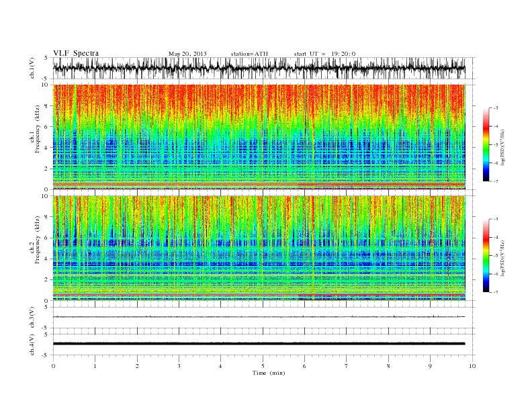Click the '-7' tick on ch.1 color bar
This screenshot has width=532, height=411.
click(496, 181)
